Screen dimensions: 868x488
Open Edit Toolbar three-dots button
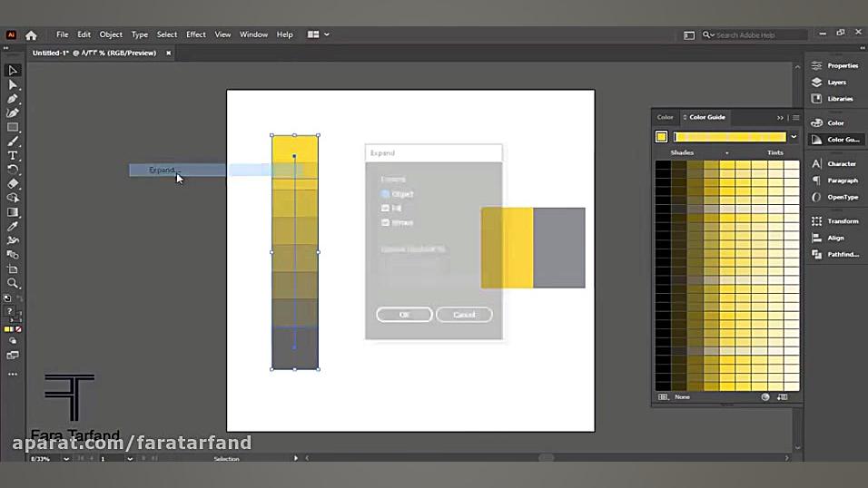[12, 374]
